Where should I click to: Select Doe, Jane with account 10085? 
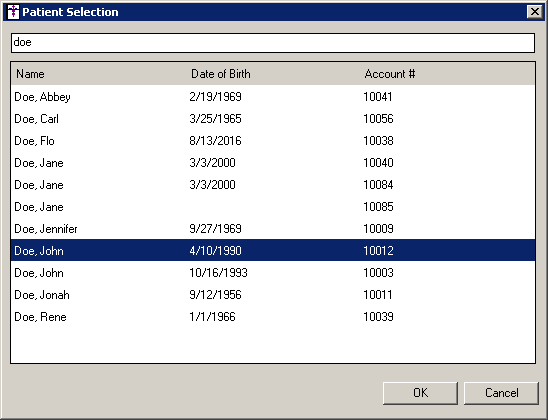[273, 207]
